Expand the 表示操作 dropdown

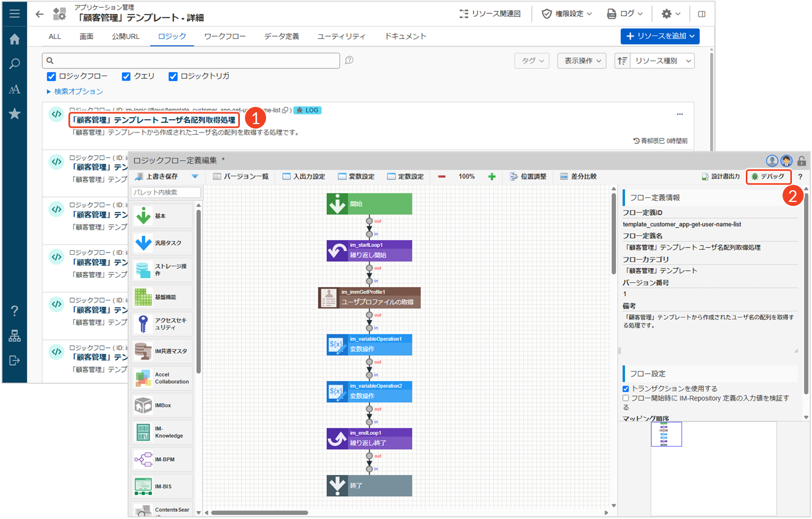tap(582, 61)
